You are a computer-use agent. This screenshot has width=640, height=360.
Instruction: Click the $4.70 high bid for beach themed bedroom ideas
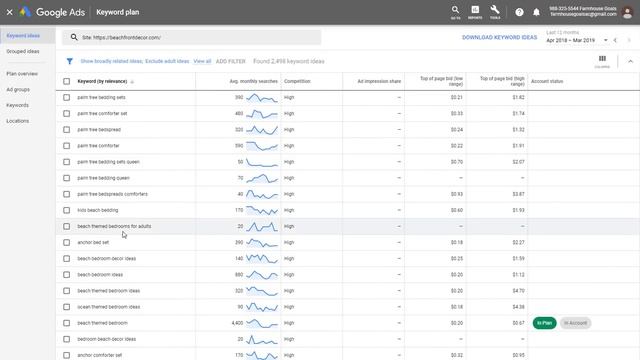pyautogui.click(x=518, y=291)
